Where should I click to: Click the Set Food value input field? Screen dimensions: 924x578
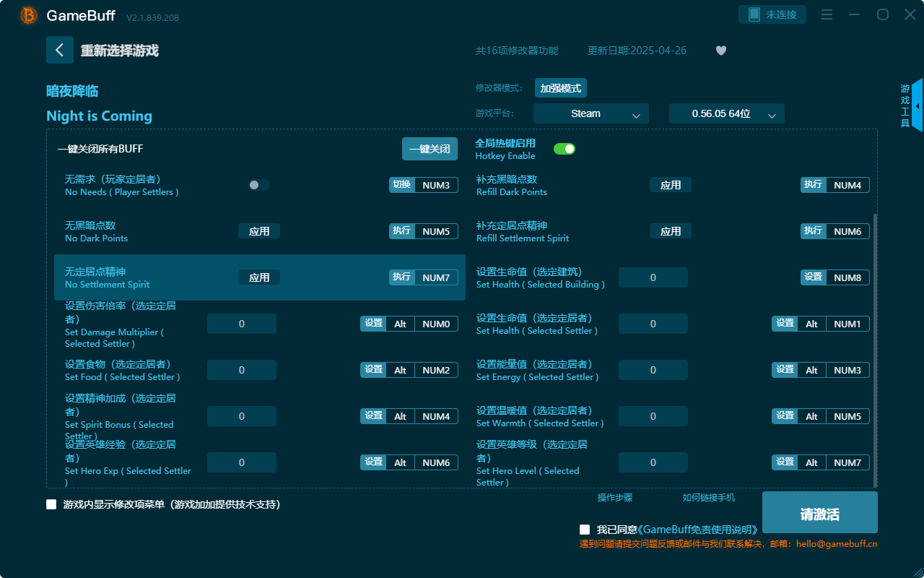pos(241,369)
